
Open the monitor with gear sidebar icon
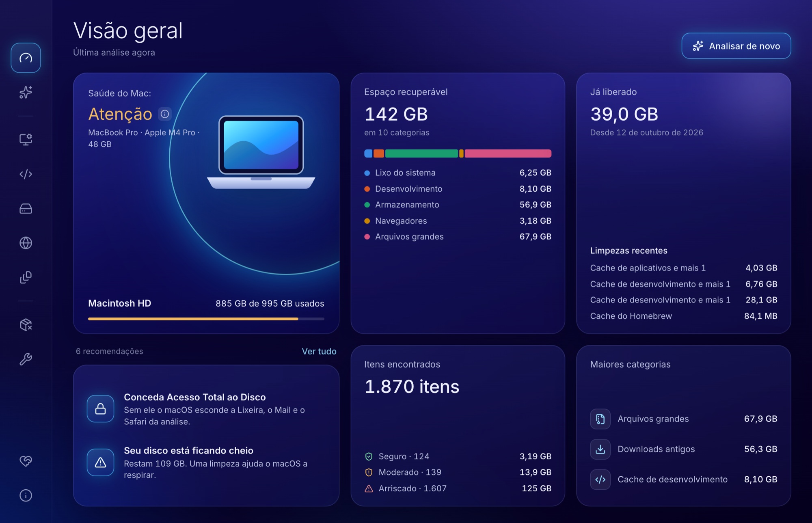click(26, 139)
